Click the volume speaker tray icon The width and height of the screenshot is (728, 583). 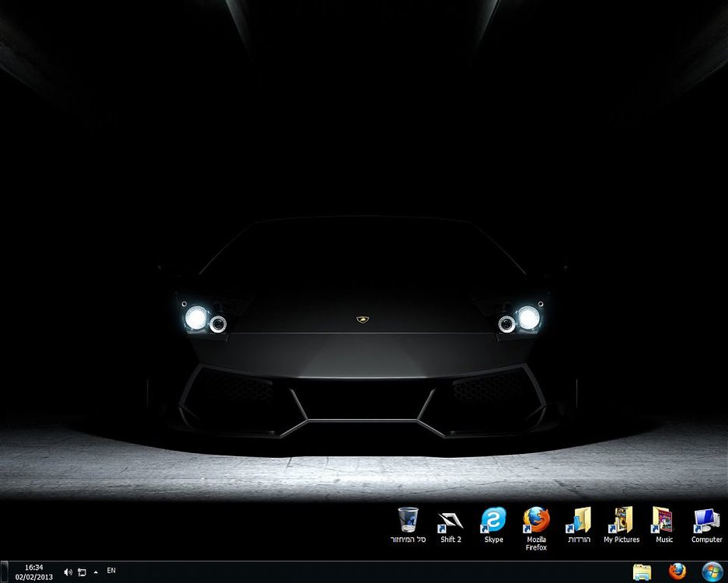tap(68, 572)
